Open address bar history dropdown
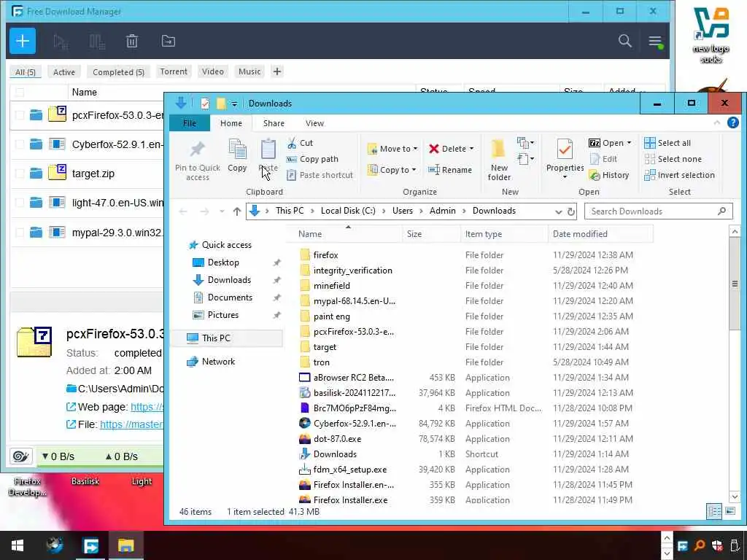 (558, 211)
